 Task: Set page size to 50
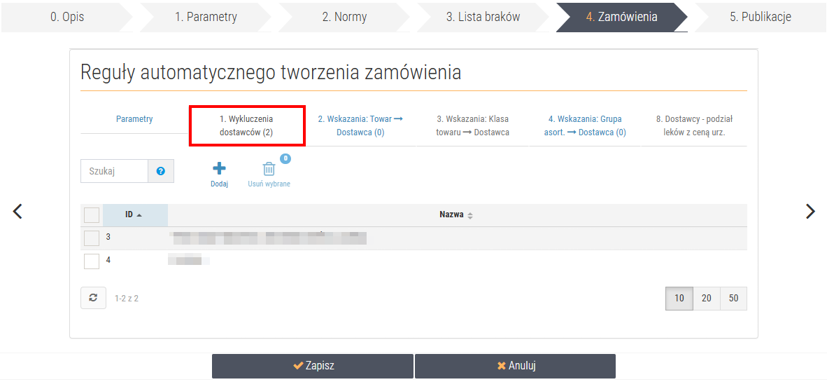(x=733, y=299)
